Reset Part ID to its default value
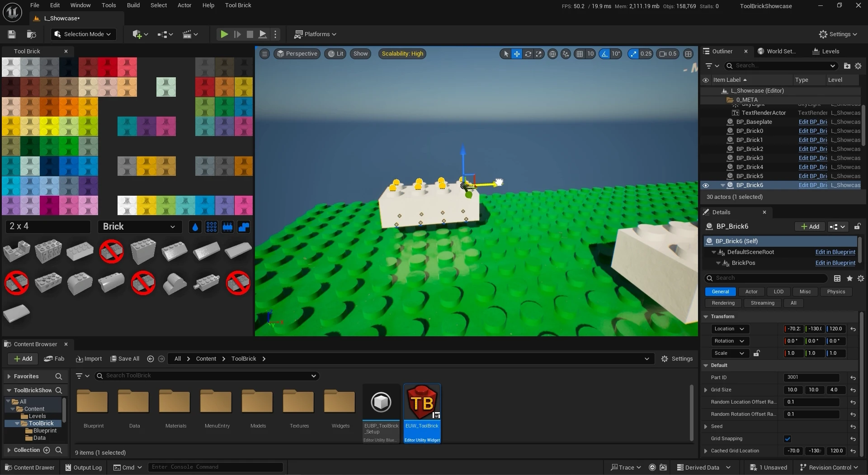 pos(853,378)
